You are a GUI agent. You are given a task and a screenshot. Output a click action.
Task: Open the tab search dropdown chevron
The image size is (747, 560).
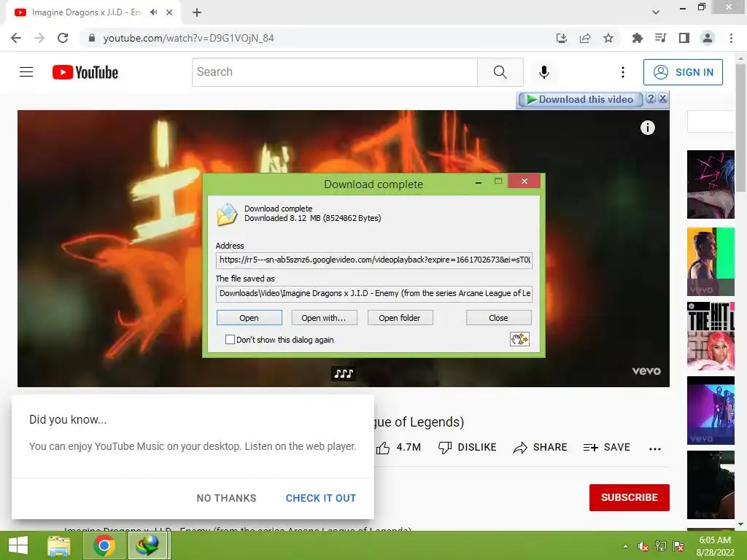tap(656, 12)
